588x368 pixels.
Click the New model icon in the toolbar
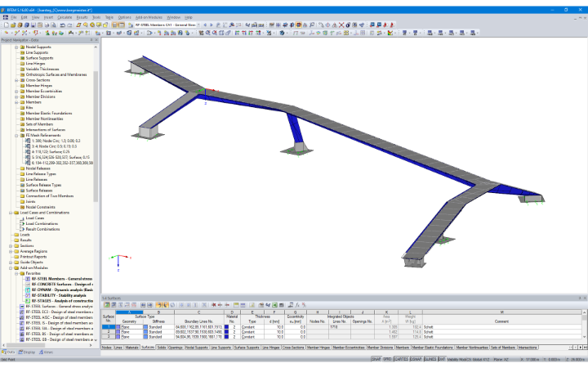coord(6,25)
